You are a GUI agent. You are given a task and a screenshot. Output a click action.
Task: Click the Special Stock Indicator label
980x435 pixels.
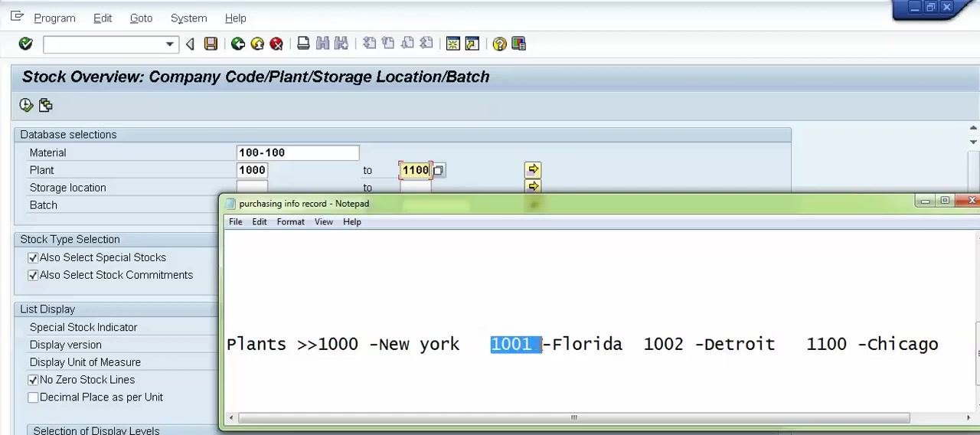pos(83,327)
